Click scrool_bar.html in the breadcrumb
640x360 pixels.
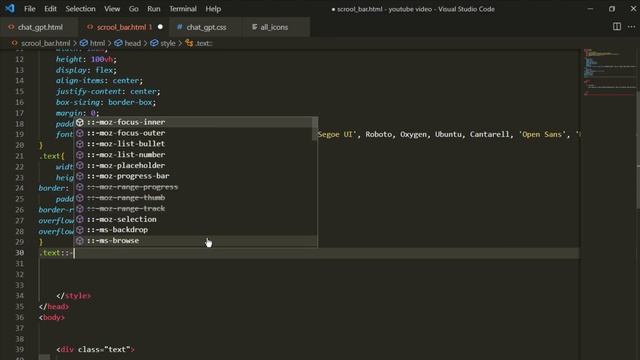[x=45, y=43]
